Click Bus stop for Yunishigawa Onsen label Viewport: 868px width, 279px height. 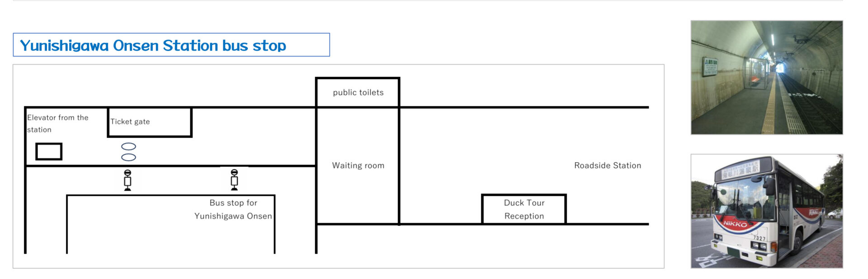(233, 209)
